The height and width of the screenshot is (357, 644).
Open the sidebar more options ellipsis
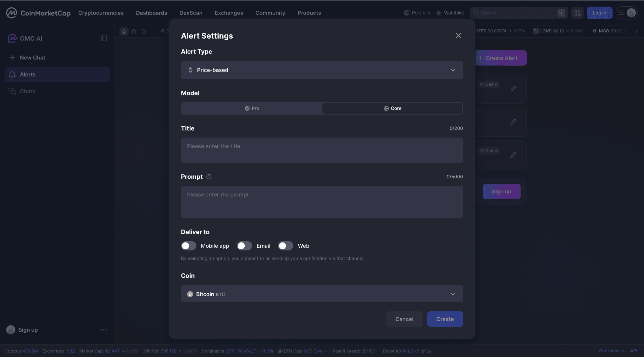point(104,330)
